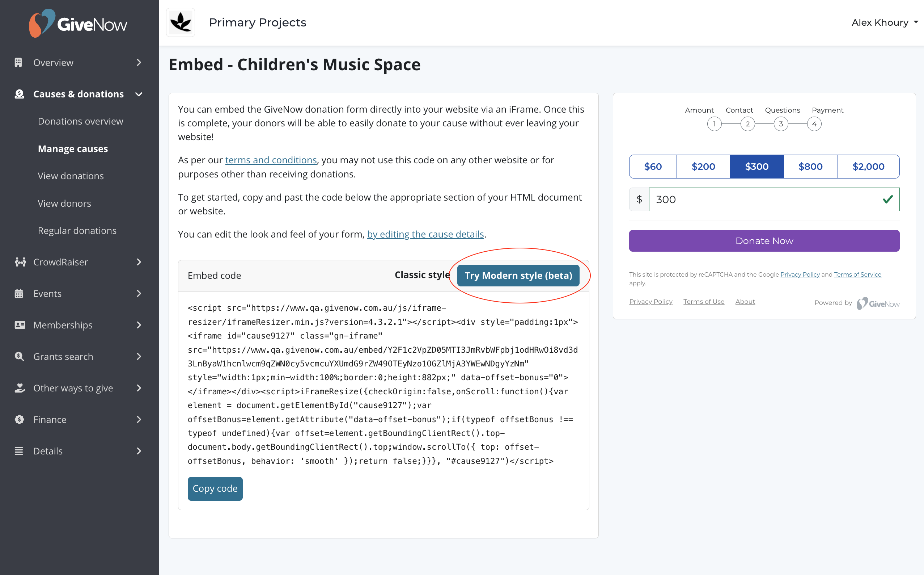Select the $300 donation amount

click(757, 167)
